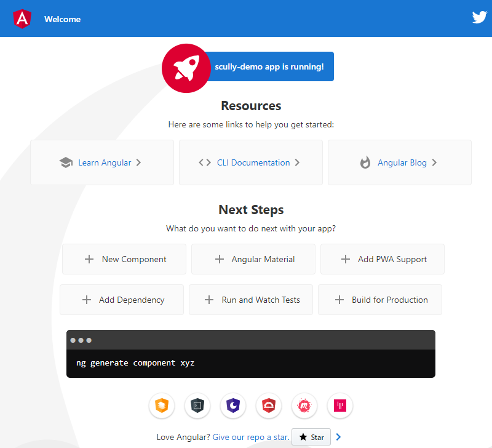Select the Run and Watch Tests card
The width and height of the screenshot is (492, 448).
pos(251,300)
